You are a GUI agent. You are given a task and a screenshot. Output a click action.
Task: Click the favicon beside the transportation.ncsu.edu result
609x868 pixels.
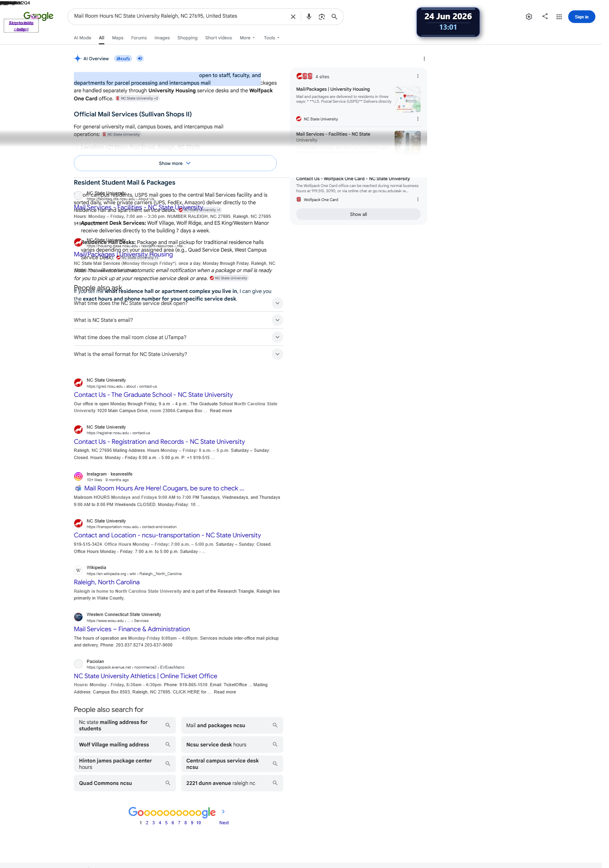coord(78,524)
